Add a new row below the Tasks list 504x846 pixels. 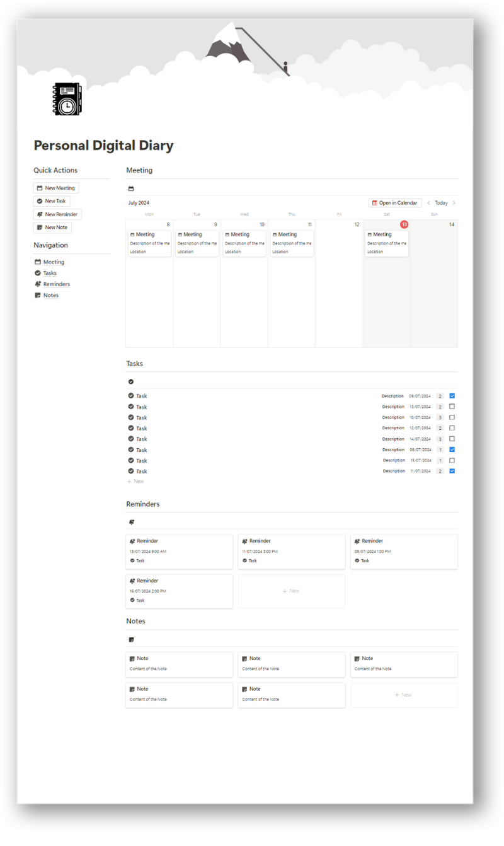point(135,482)
